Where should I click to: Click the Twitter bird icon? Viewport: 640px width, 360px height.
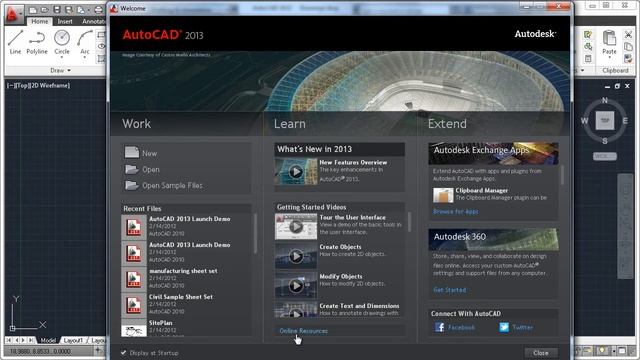[504, 327]
